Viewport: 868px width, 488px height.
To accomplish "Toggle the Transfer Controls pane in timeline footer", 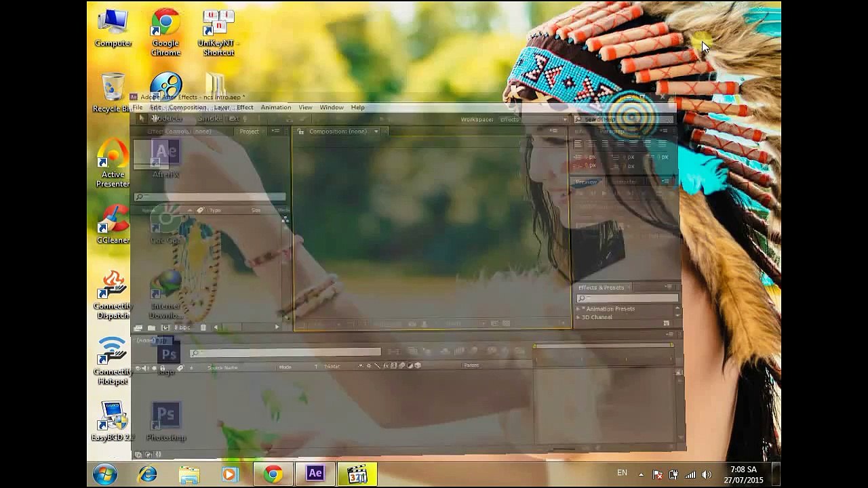I will pos(148,454).
